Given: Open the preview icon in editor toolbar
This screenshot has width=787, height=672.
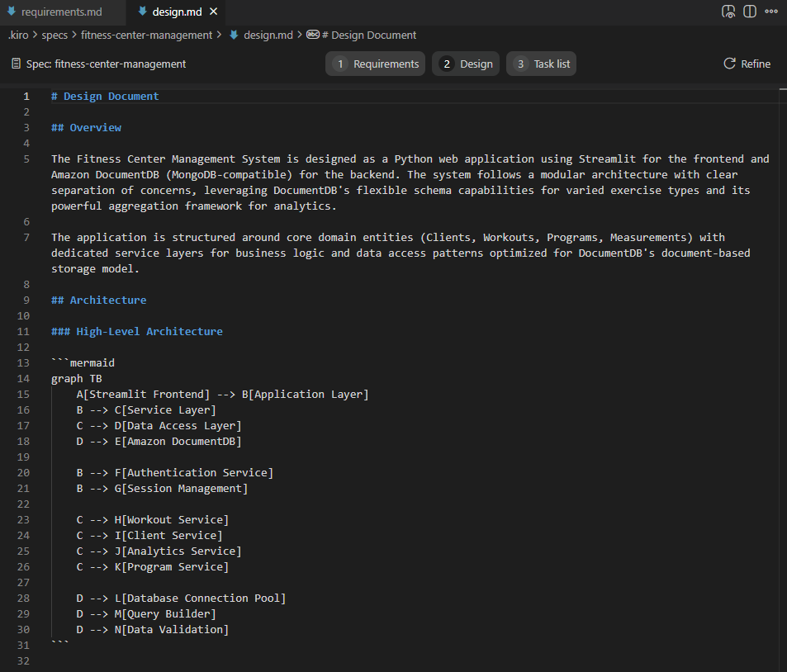Looking at the screenshot, I should [728, 12].
